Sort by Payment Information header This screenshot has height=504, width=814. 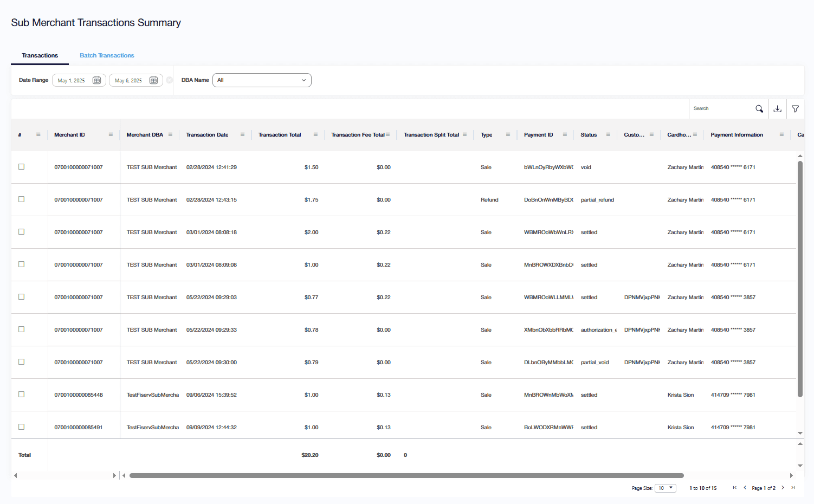point(737,134)
